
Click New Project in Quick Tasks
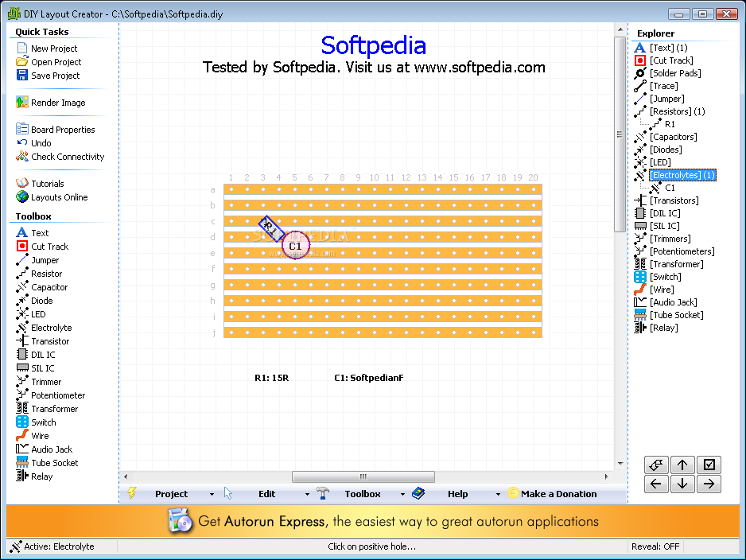point(47,49)
